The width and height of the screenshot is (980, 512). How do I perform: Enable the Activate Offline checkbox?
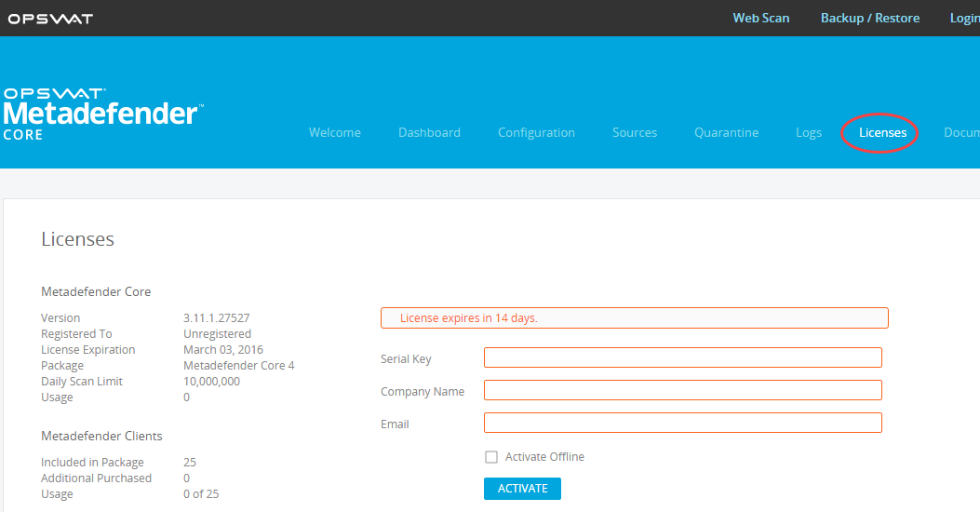pyautogui.click(x=491, y=457)
